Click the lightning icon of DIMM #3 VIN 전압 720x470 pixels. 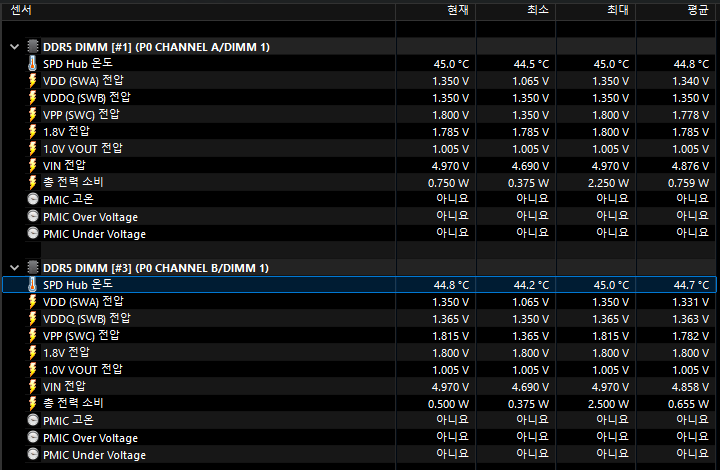tap(33, 386)
